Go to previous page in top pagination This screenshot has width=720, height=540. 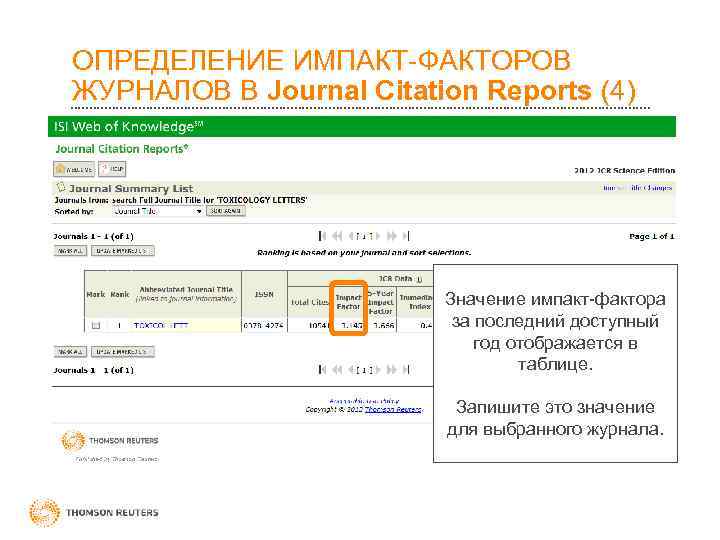[351, 236]
